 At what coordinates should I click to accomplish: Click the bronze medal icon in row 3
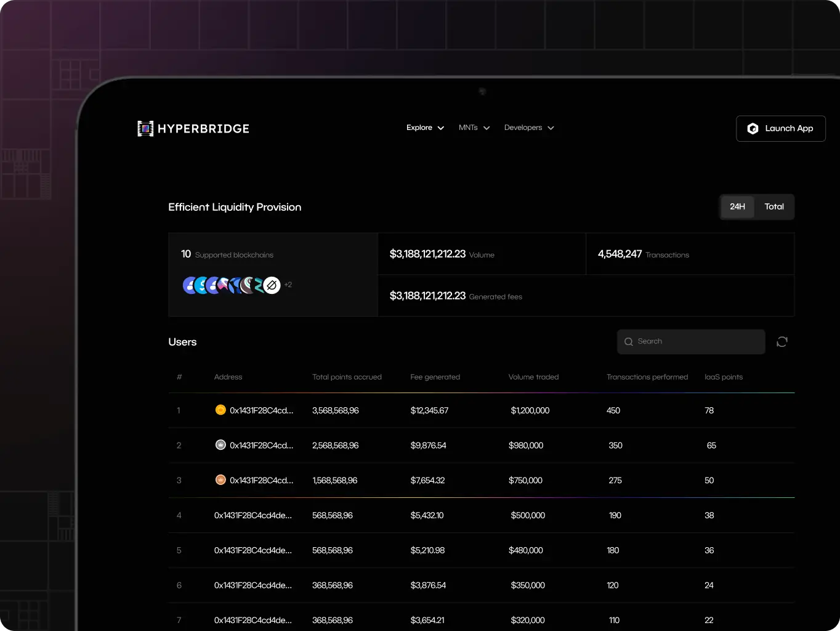220,480
